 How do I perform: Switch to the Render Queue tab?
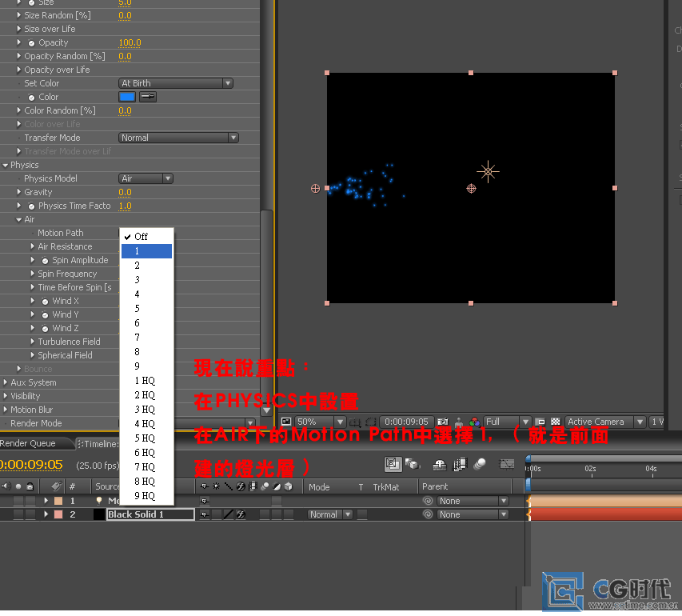pyautogui.click(x=28, y=443)
